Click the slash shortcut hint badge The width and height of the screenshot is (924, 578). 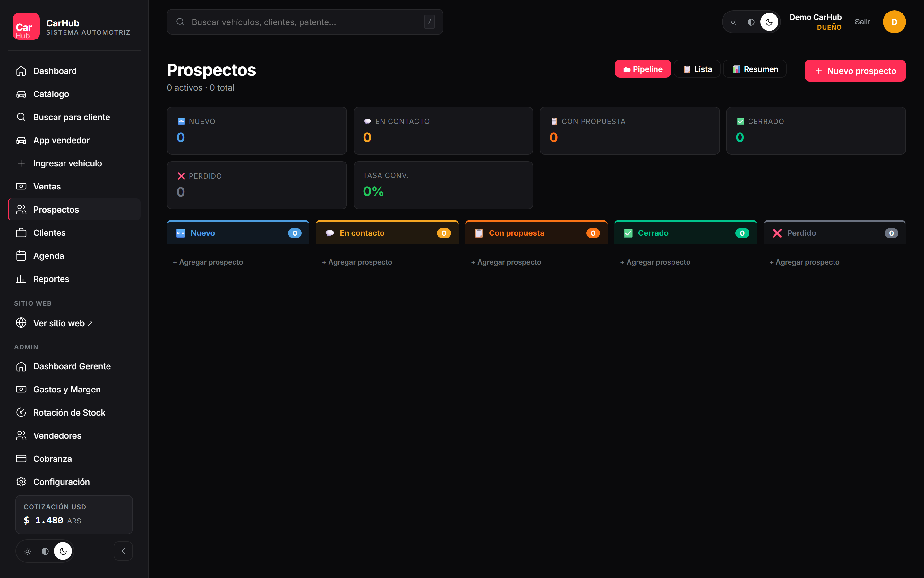(x=430, y=22)
